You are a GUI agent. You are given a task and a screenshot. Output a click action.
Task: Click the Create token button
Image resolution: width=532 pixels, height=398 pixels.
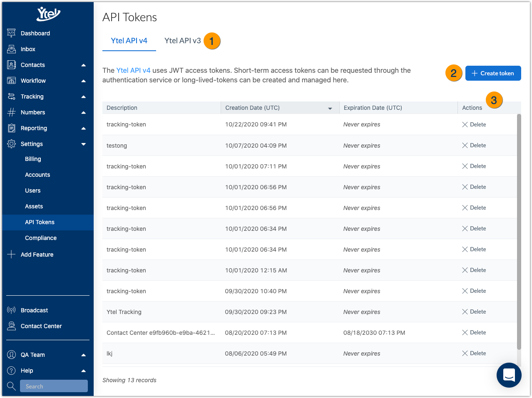[x=493, y=73]
